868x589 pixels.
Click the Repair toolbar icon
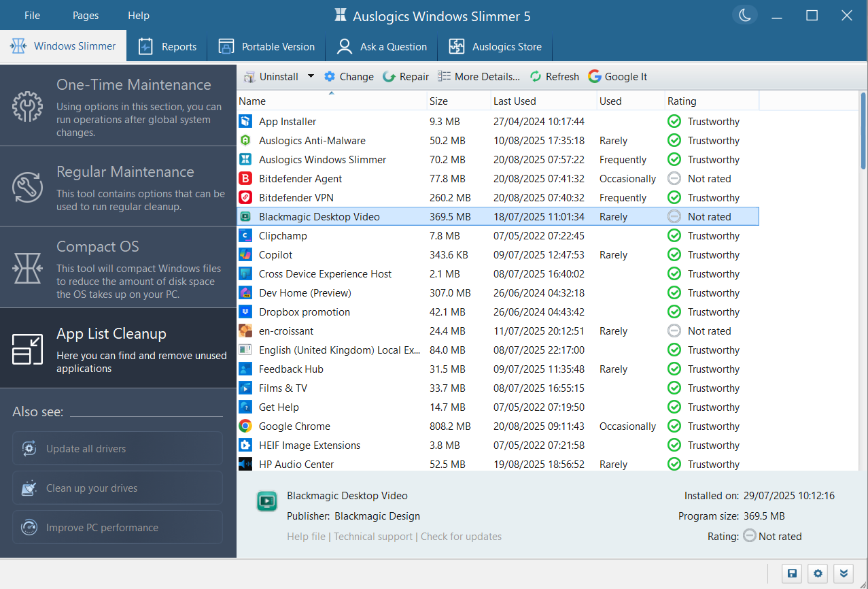(x=389, y=77)
